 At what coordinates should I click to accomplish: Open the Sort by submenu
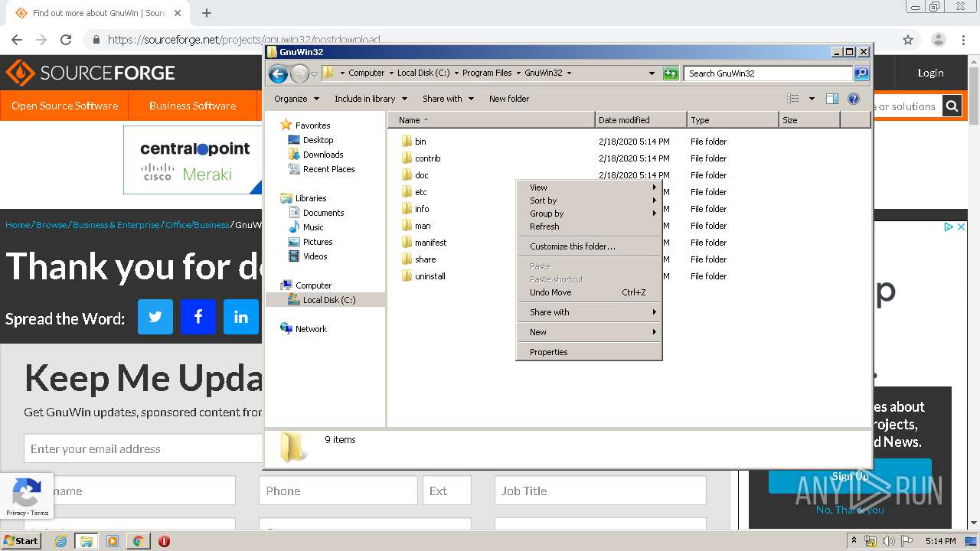tap(589, 201)
